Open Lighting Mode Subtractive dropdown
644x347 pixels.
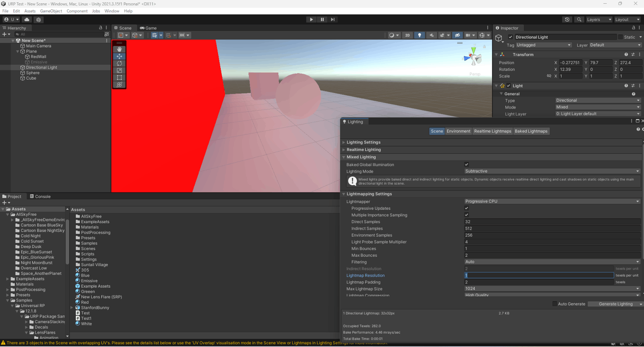[552, 171]
